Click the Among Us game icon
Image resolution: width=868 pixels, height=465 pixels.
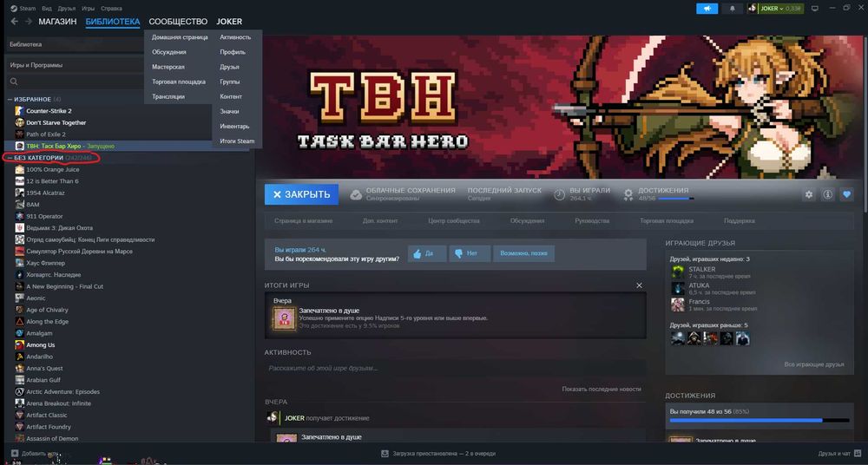[20, 345]
